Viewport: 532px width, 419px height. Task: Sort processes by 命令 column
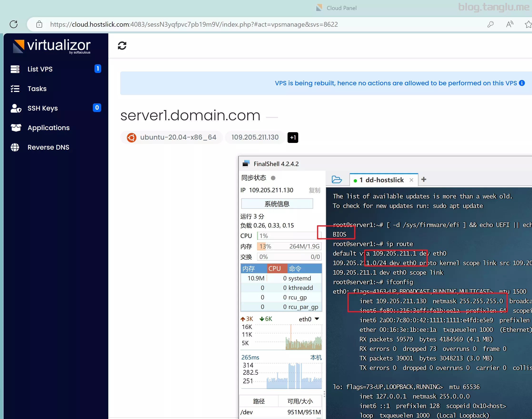[x=304, y=268]
